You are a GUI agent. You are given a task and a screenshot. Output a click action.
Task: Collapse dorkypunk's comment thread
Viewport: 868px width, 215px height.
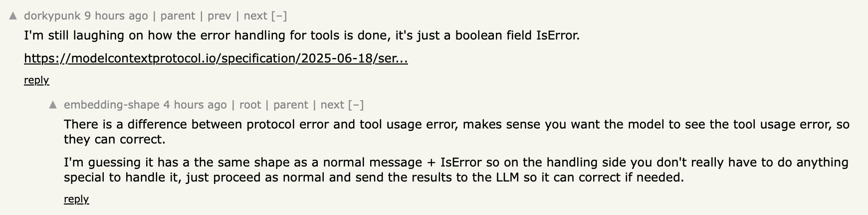click(x=279, y=16)
